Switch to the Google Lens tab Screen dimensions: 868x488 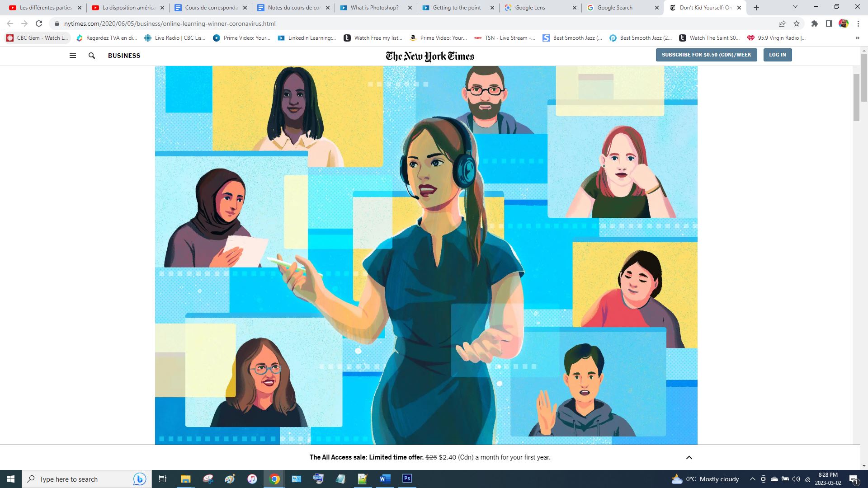click(530, 8)
